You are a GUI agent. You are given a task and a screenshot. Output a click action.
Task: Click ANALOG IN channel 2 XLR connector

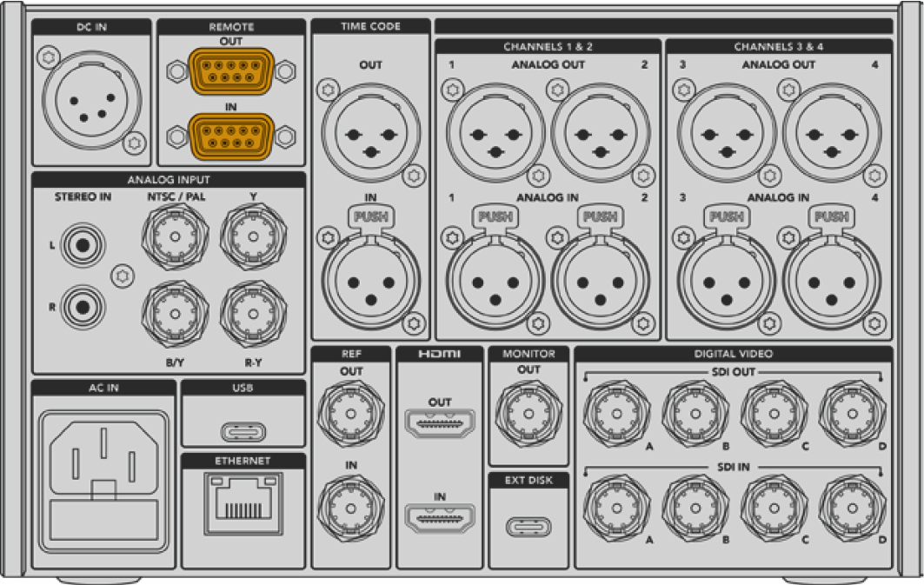(601, 281)
